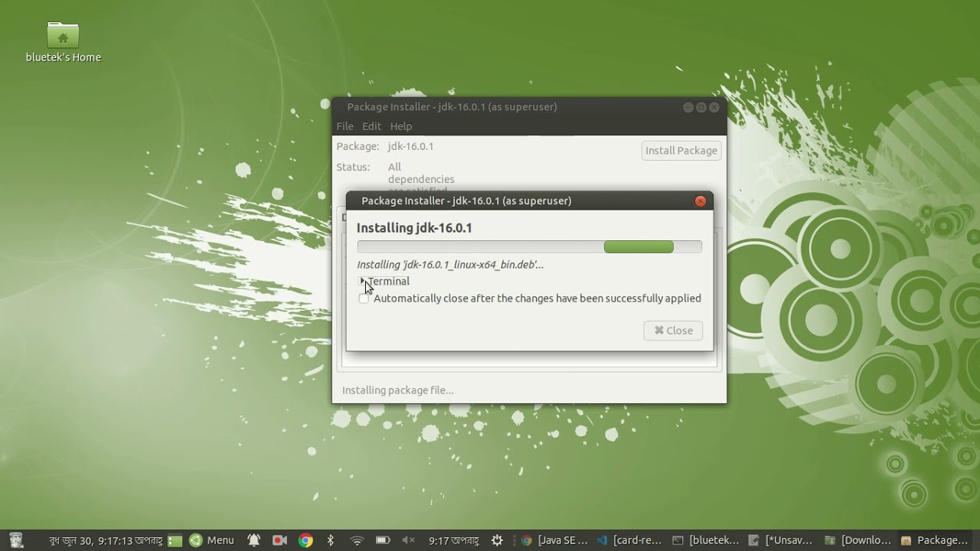Switch to the Java SE Chrome window

tap(554, 540)
